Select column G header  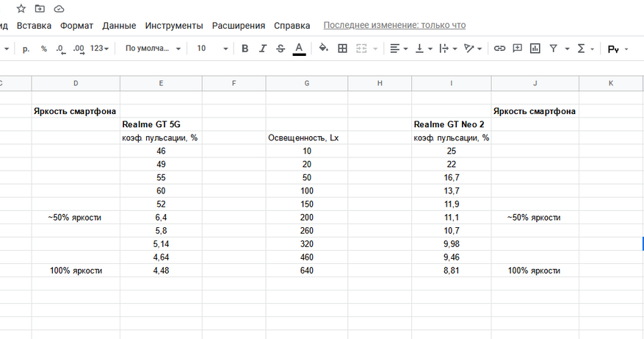(x=307, y=83)
